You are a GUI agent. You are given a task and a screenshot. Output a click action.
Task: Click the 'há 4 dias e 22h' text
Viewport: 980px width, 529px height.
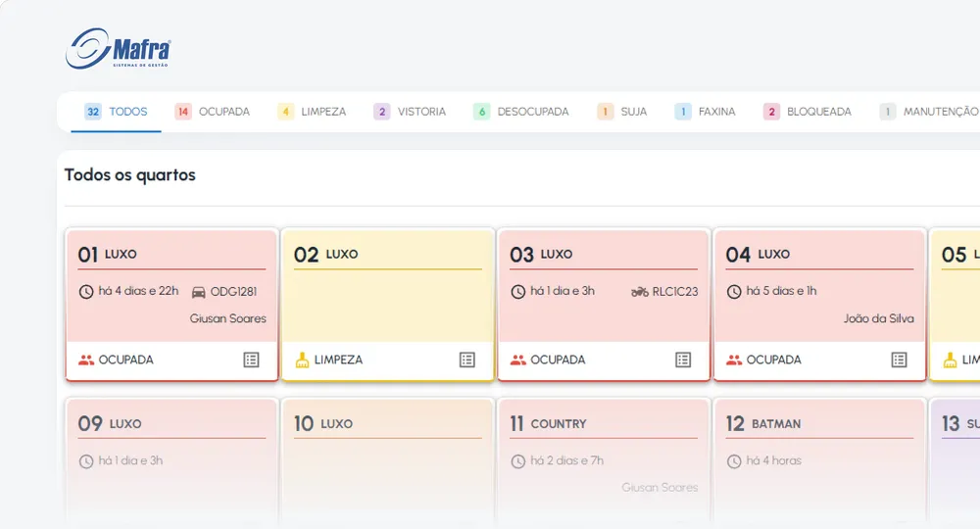[138, 291]
